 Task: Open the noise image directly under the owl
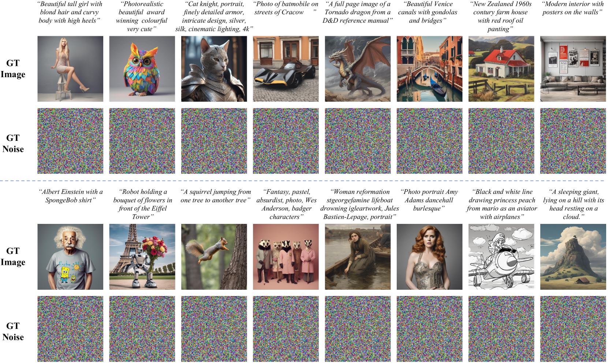coord(142,141)
